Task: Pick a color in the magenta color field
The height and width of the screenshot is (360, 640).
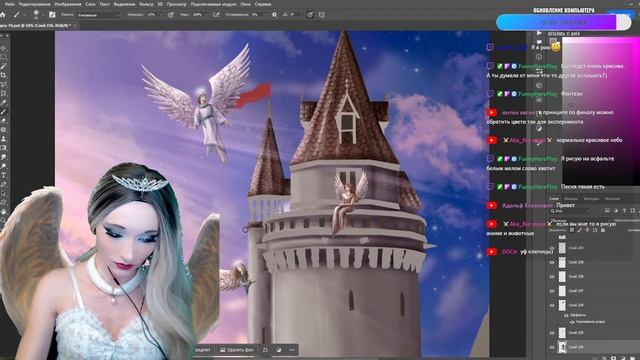Action: (601, 110)
